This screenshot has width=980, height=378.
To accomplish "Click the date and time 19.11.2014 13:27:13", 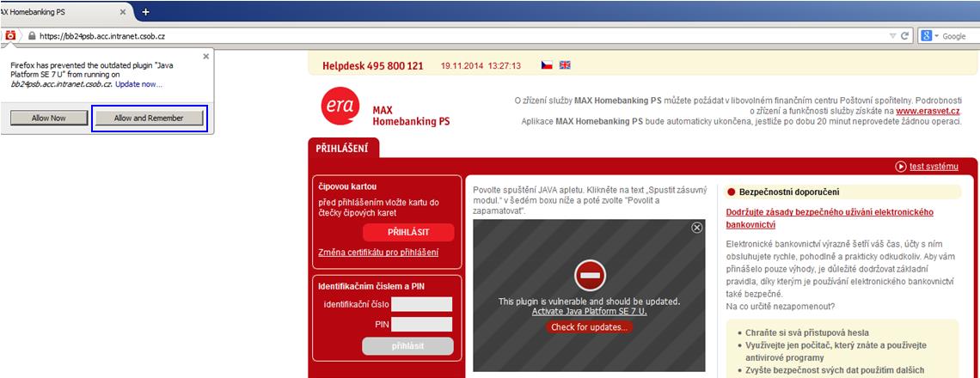I will (481, 65).
